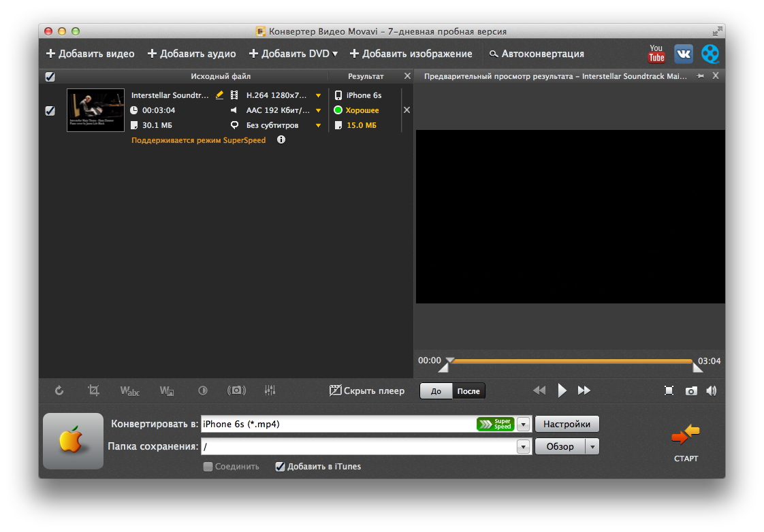Take a snapshot with camera icon
The image size is (764, 532).
(691, 391)
